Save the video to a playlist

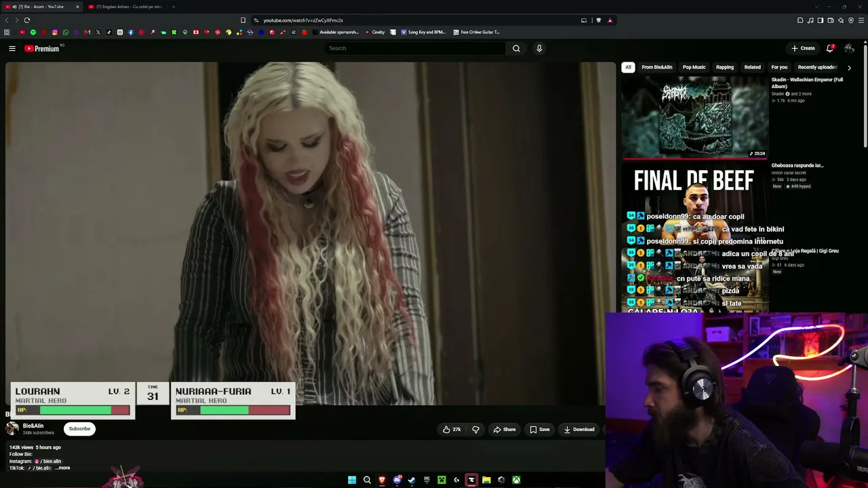(x=540, y=429)
